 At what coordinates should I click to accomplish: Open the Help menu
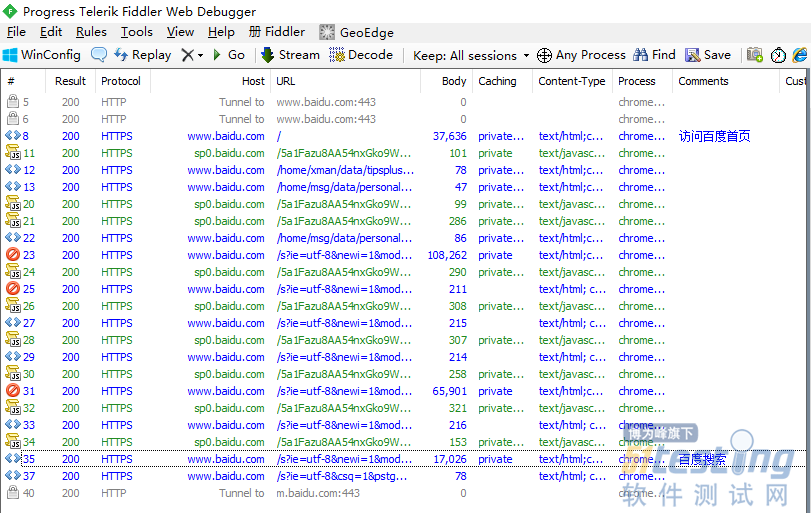221,32
